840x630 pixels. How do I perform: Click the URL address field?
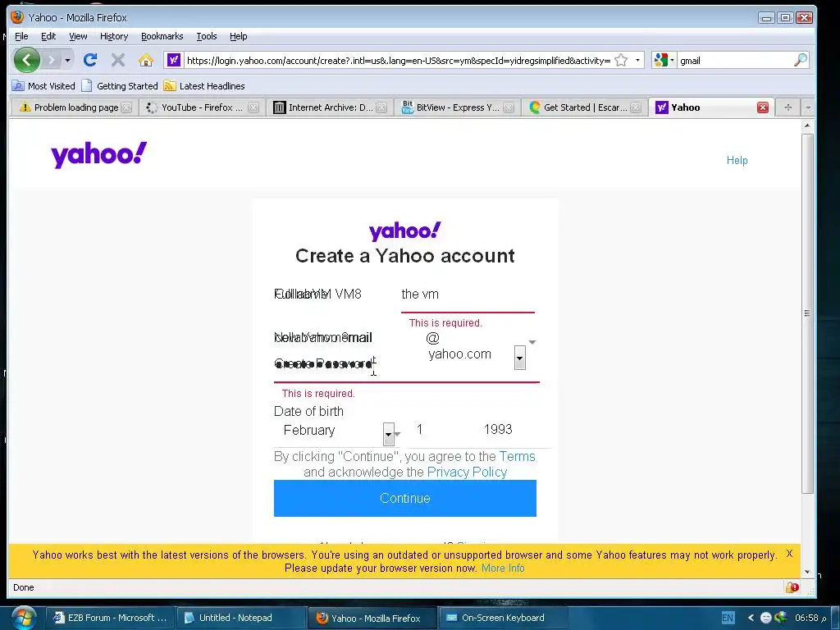point(398,61)
